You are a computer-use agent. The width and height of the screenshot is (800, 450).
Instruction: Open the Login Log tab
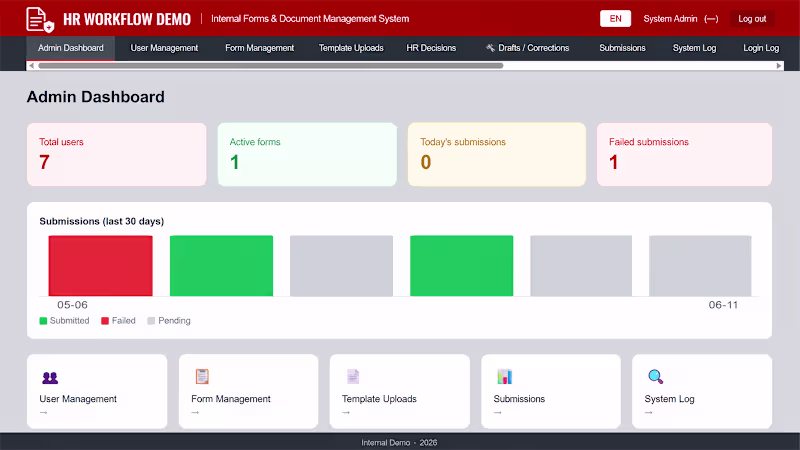pyautogui.click(x=761, y=48)
